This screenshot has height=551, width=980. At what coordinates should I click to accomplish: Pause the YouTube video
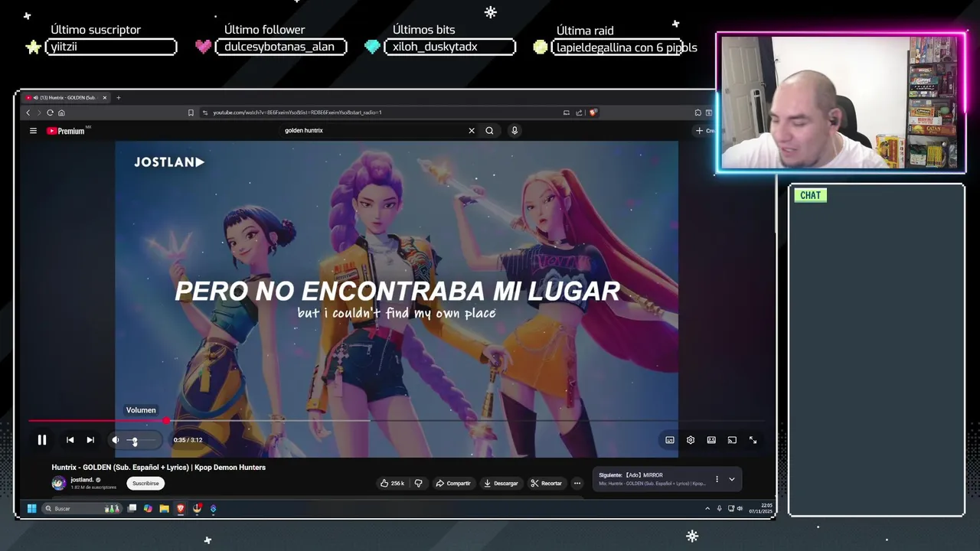42,440
